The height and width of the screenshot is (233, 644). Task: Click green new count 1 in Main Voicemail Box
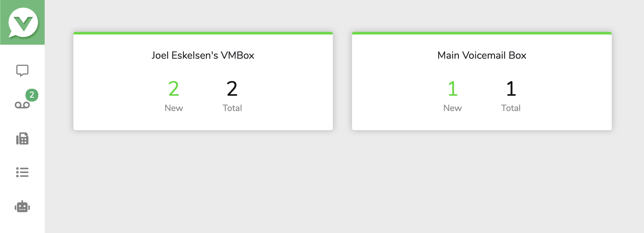[453, 88]
